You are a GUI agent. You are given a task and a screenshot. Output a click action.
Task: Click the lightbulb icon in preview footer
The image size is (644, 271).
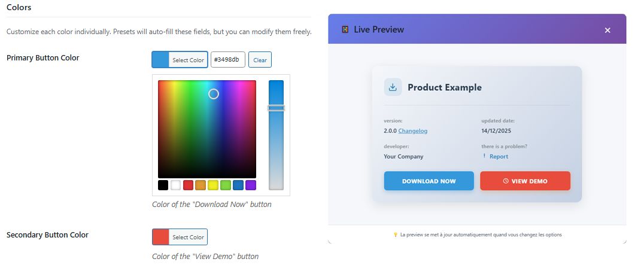pyautogui.click(x=395, y=235)
